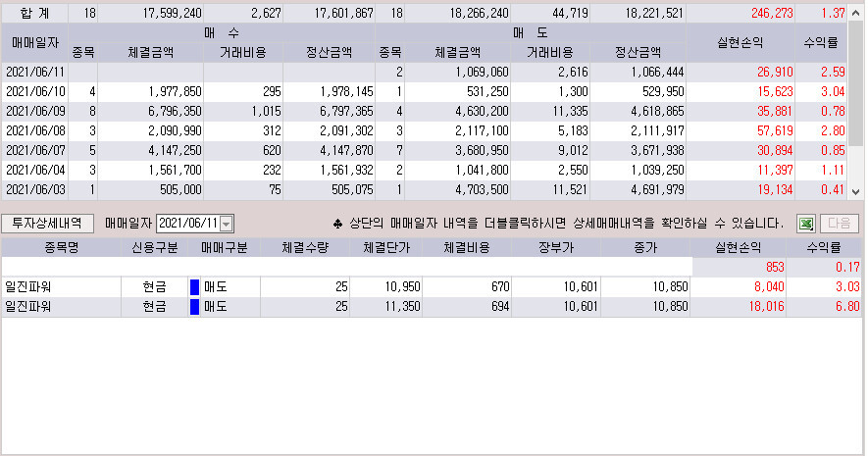Click the 종목명 column header
868x456 pixels.
tap(62, 248)
